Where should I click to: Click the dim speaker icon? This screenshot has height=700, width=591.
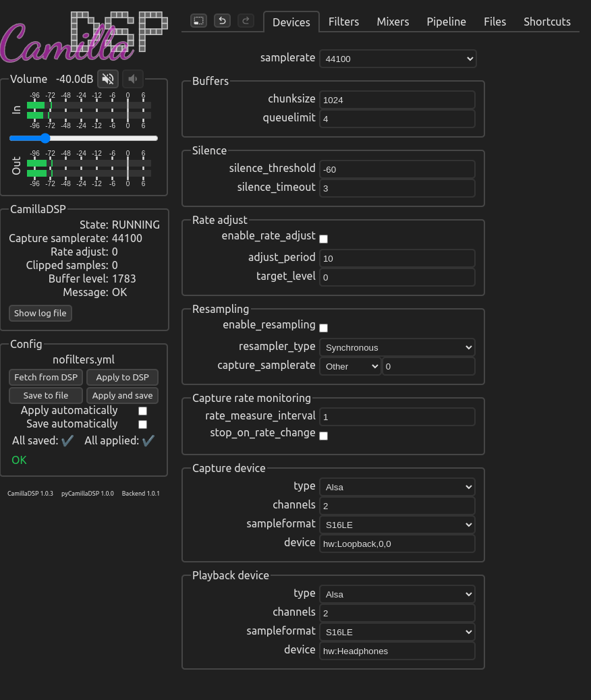[133, 79]
